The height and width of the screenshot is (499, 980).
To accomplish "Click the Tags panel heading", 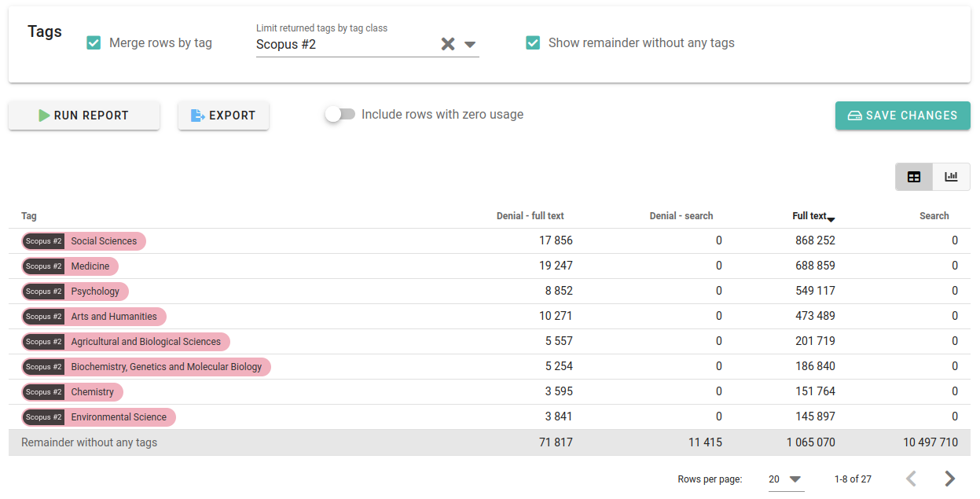I will [x=45, y=31].
